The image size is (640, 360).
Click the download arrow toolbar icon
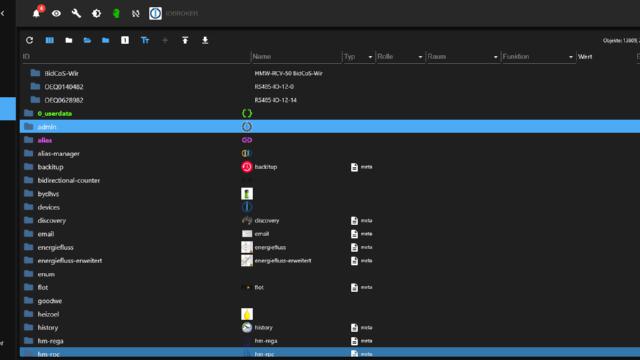tap(205, 40)
